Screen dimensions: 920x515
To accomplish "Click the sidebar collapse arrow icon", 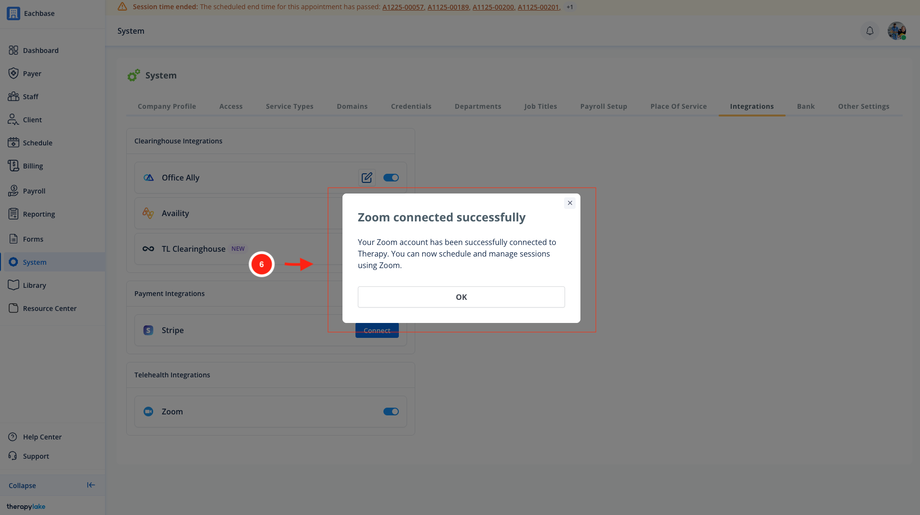I will (90, 485).
